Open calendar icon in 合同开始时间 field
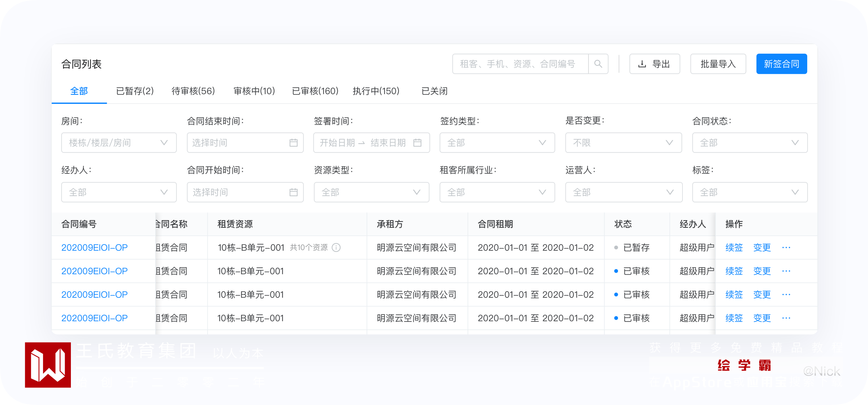This screenshot has width=868, height=405. point(293,192)
